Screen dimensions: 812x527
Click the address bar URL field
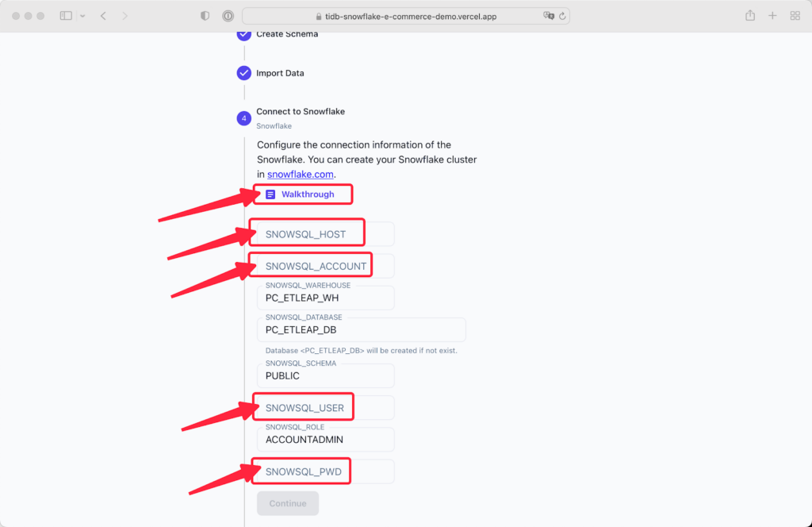406,16
